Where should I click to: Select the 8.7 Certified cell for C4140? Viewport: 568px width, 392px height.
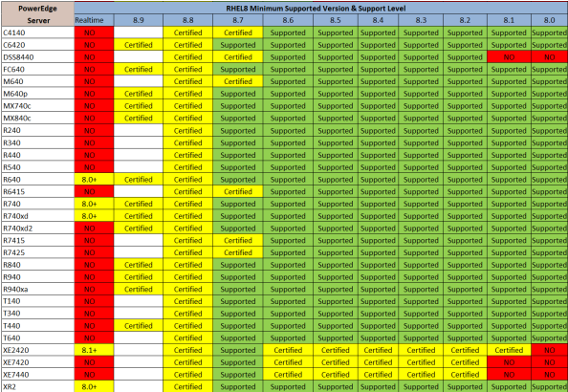[x=238, y=33]
